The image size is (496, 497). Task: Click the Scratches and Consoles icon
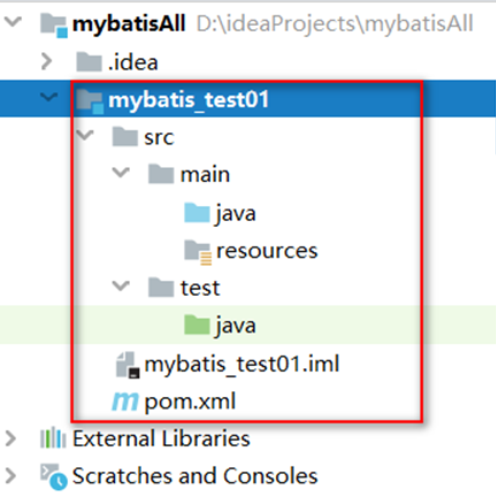coord(54,477)
